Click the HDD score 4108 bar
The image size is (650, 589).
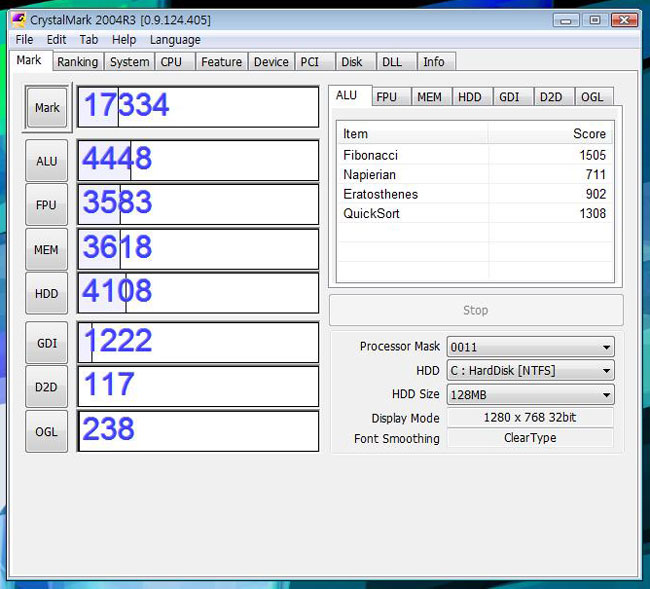(x=198, y=293)
